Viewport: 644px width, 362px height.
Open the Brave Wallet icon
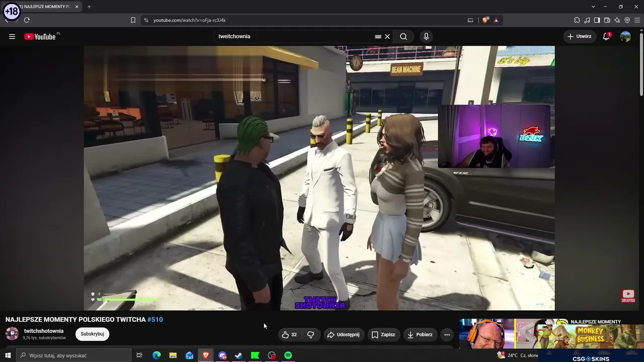607,20
